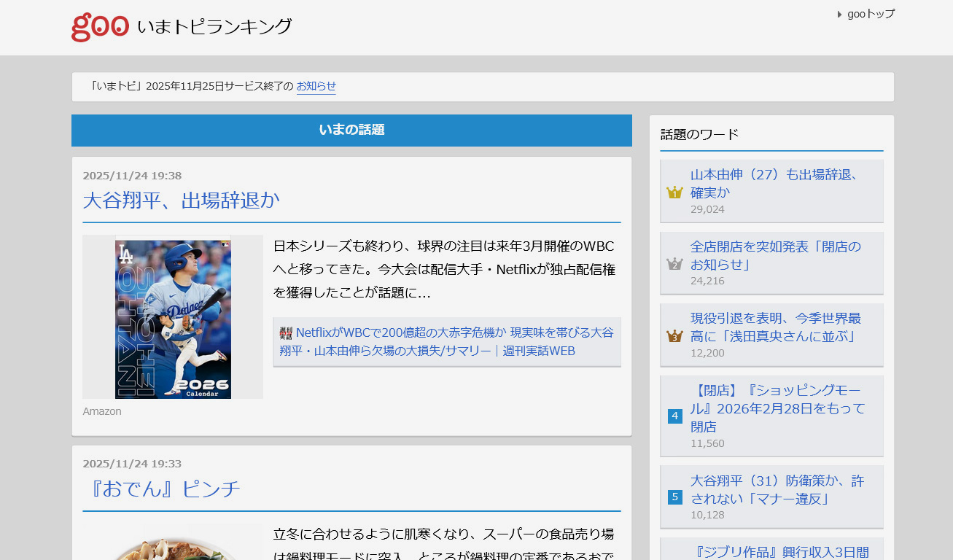Click the goo logo
Image resolution: width=953 pixels, height=560 pixels.
tap(101, 27)
